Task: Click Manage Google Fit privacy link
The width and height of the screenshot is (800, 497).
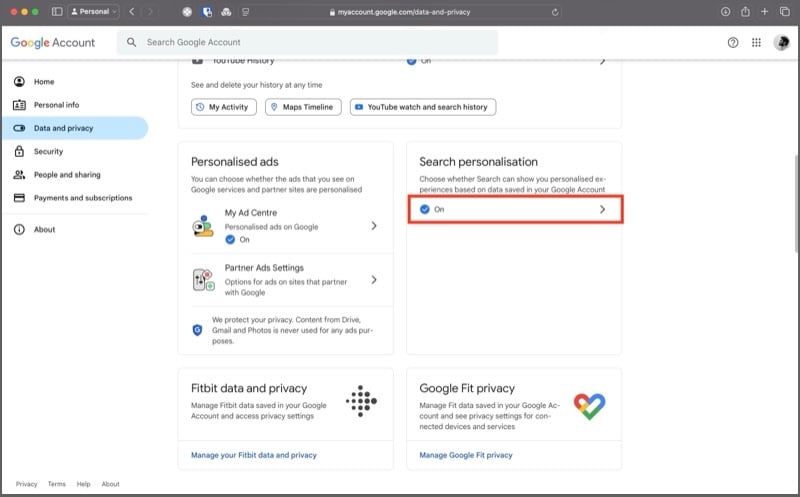Action: 466,455
